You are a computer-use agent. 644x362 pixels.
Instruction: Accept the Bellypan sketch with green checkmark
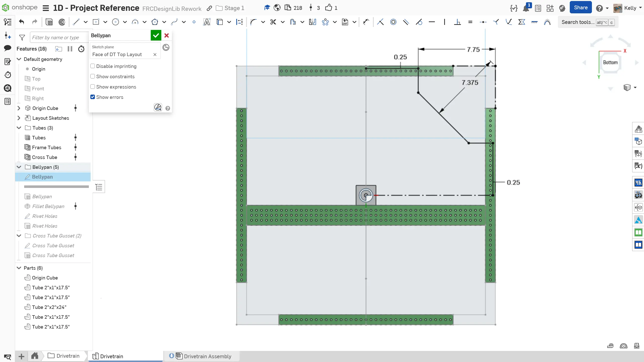click(156, 35)
